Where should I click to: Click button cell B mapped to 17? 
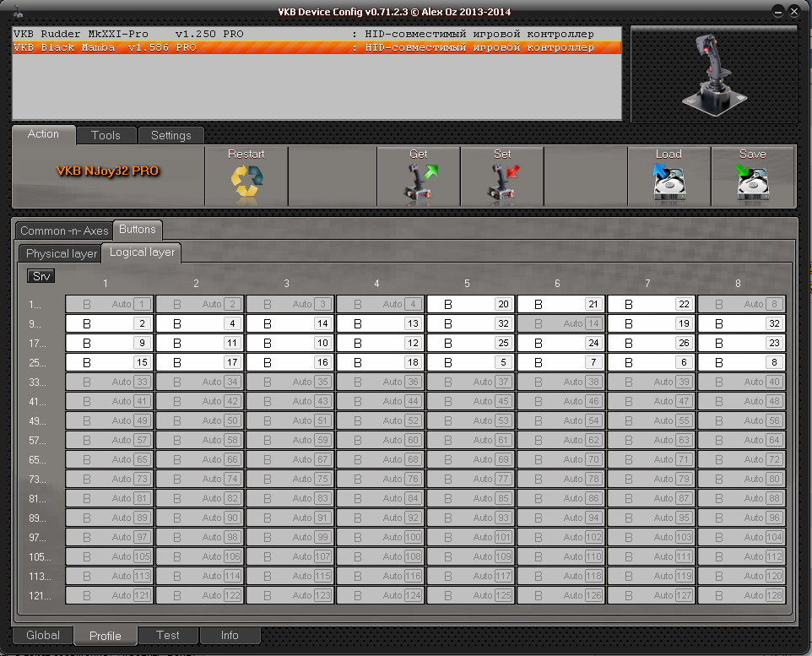click(199, 363)
